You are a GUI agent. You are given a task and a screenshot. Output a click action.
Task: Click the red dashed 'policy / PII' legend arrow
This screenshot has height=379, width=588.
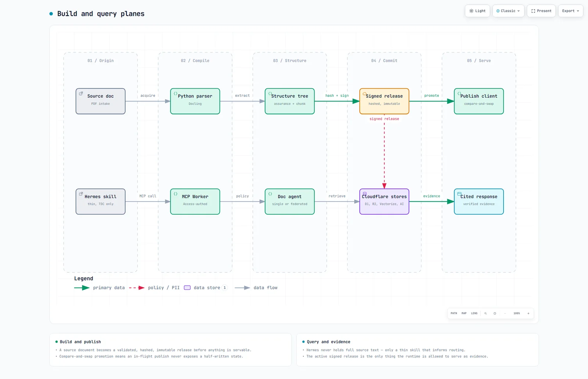(137, 288)
